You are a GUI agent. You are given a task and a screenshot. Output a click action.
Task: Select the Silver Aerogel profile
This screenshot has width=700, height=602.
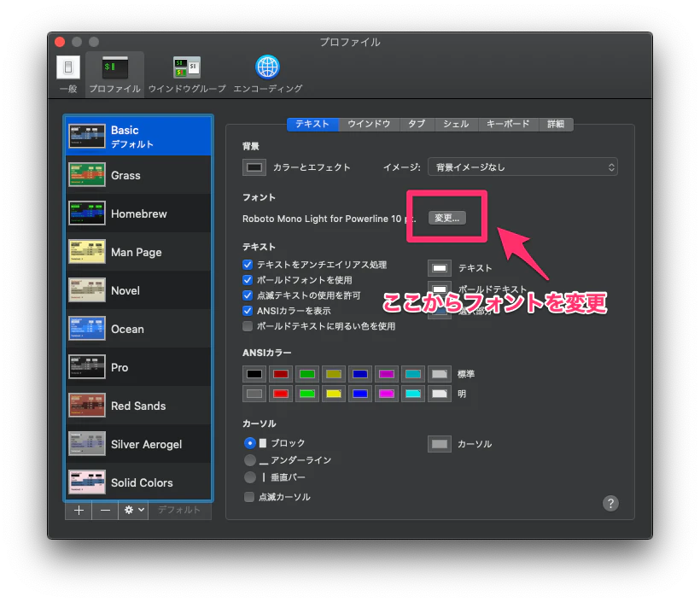(x=138, y=443)
